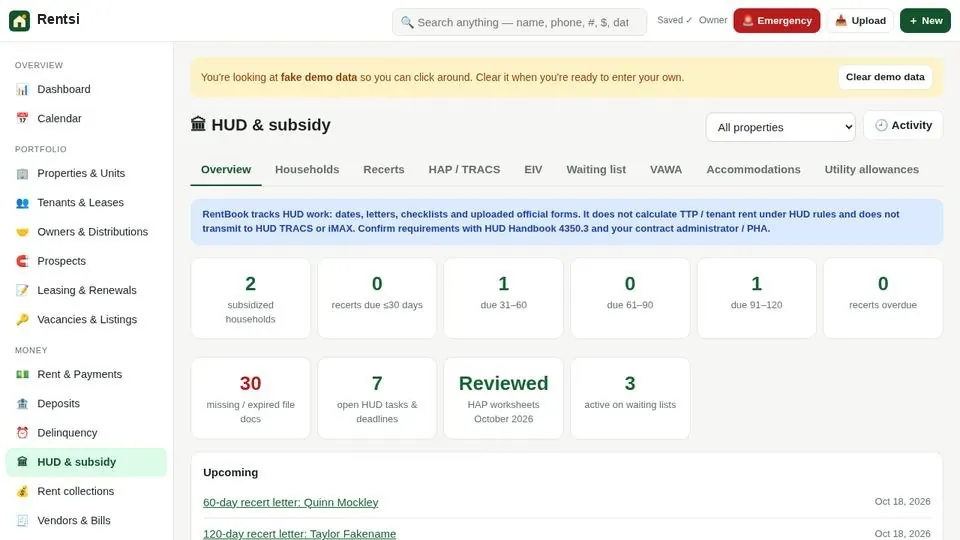Click the Properties & Units building icon
The height and width of the screenshot is (540, 960).
(22, 173)
